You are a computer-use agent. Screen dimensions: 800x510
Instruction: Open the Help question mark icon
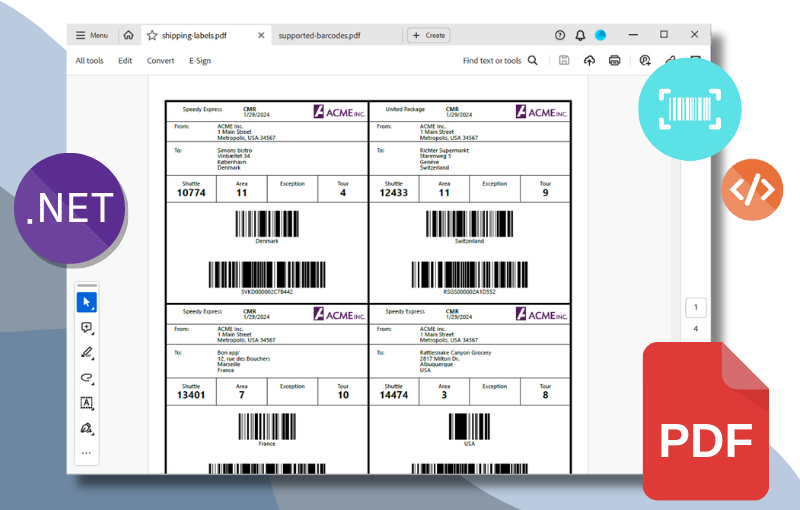pyautogui.click(x=560, y=35)
